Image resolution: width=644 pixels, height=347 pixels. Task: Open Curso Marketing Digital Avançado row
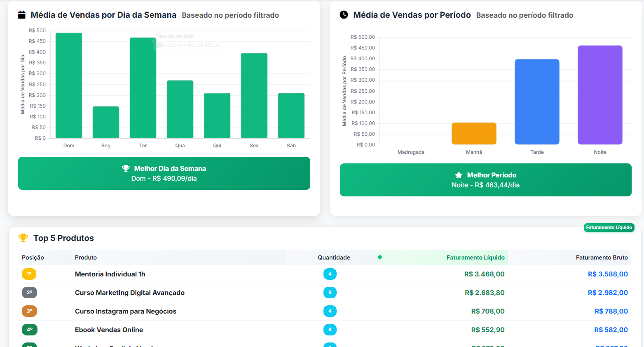[129, 293]
